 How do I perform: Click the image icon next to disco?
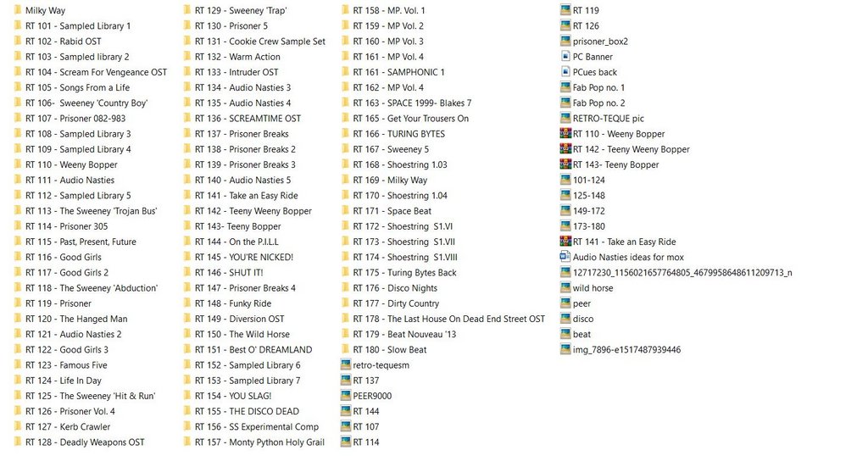click(565, 319)
